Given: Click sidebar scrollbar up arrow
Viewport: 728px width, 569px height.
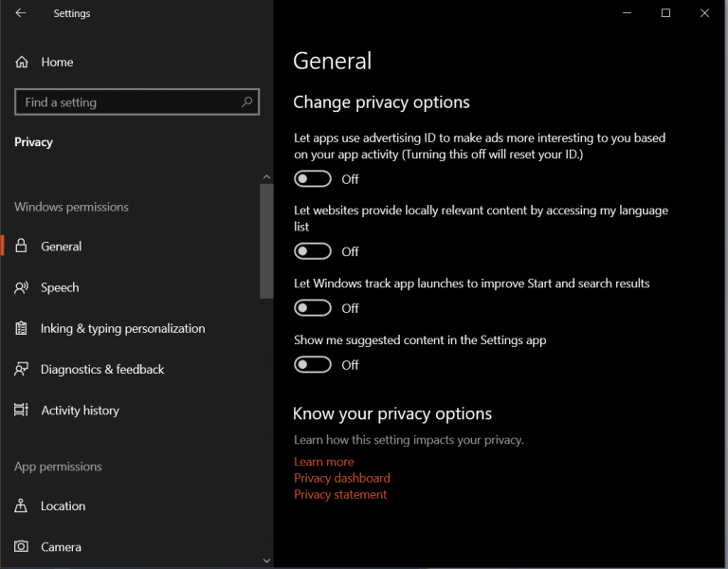Looking at the screenshot, I should 266,177.
